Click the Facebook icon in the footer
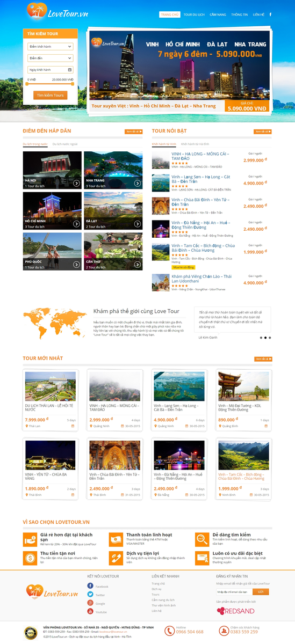Screen dimensions: 295x644 [90, 587]
